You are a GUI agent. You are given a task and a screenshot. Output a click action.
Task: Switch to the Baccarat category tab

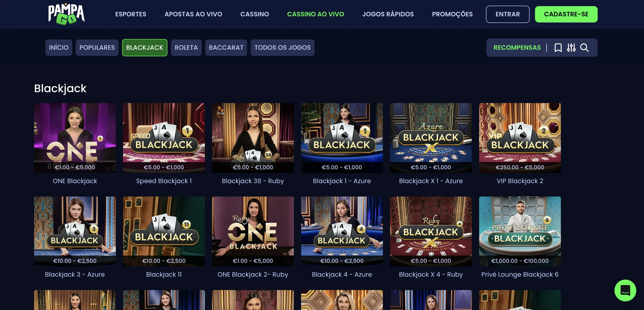click(x=226, y=47)
